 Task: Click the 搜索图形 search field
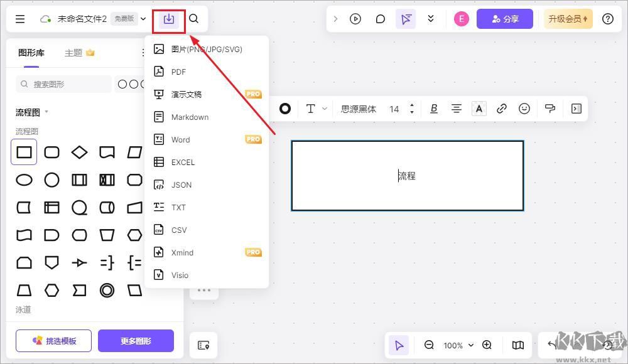pyautogui.click(x=63, y=84)
